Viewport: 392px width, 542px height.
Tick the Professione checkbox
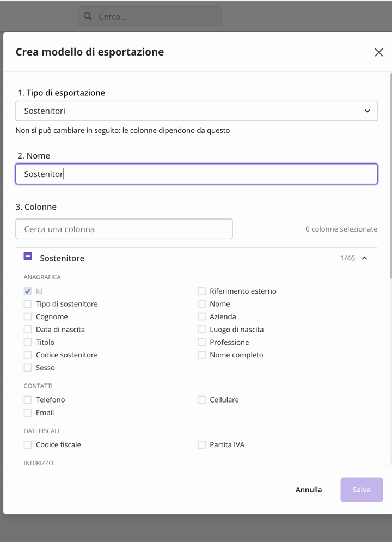(201, 342)
